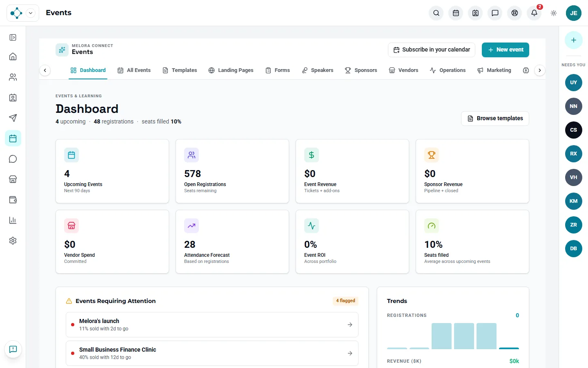Click the New event button
Image resolution: width=588 pixels, height=368 pixels.
(506, 50)
